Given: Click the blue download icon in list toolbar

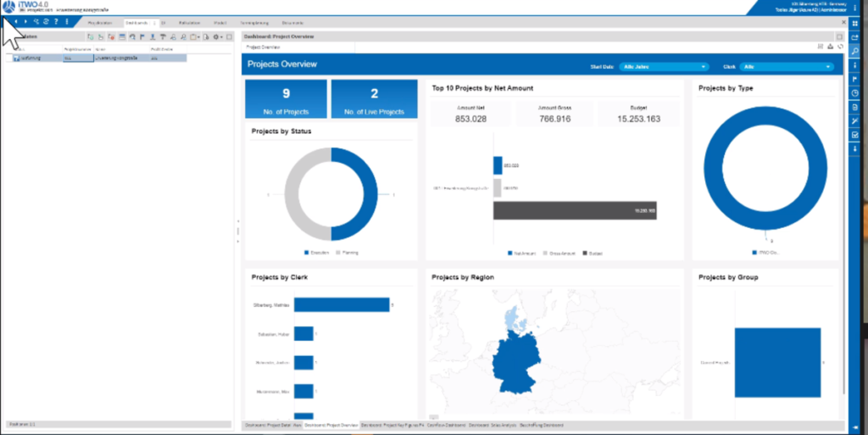Looking at the screenshot, I should [x=153, y=36].
